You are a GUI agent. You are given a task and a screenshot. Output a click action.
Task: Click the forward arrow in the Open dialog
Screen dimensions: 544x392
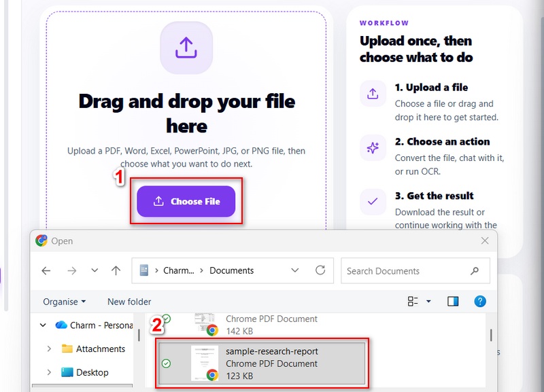click(72, 270)
